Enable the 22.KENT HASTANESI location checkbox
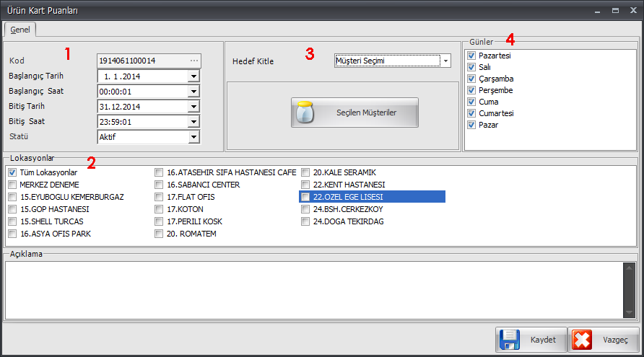Image resolution: width=644 pixels, height=357 pixels. (306, 185)
